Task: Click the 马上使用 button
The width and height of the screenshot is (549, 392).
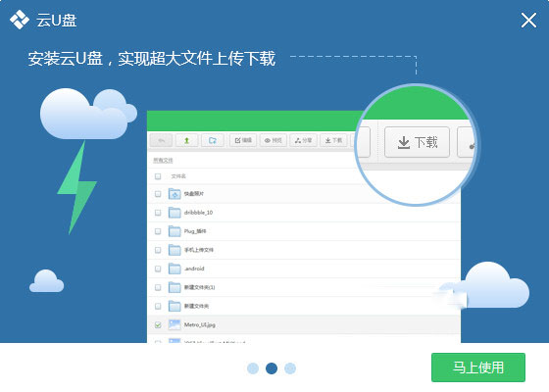Action: pos(478,367)
